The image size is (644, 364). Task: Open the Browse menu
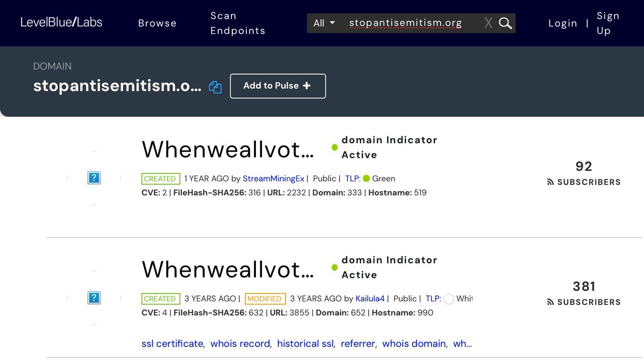[x=157, y=23]
